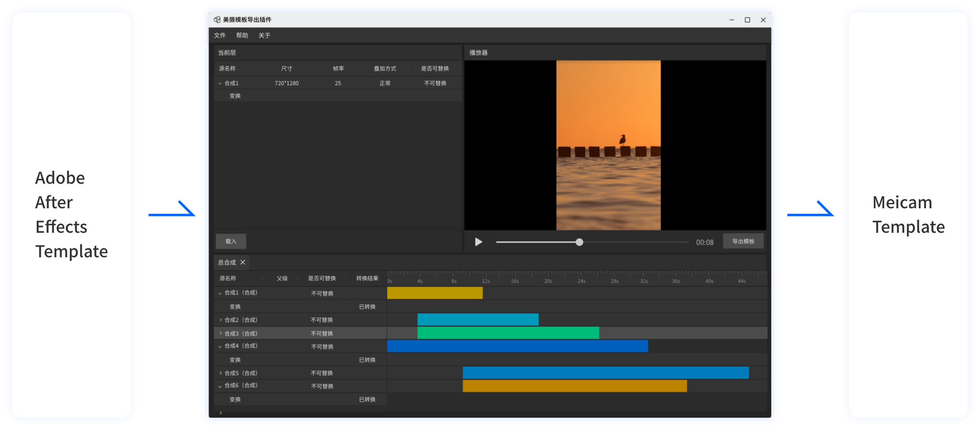Close the 总合成 tab
Image resolution: width=980 pixels, height=430 pixels.
tap(243, 262)
